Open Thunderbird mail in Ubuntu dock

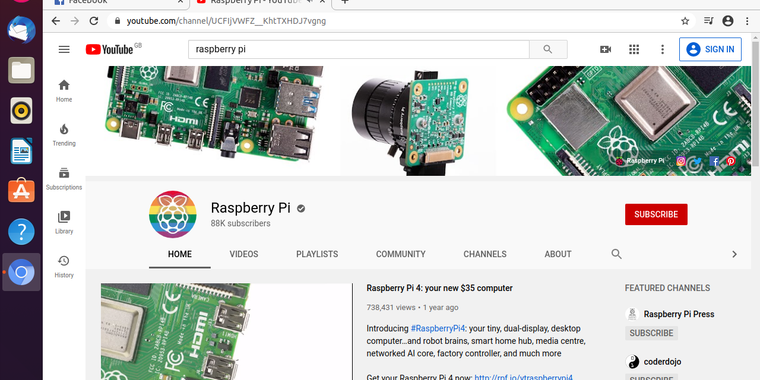point(21,30)
